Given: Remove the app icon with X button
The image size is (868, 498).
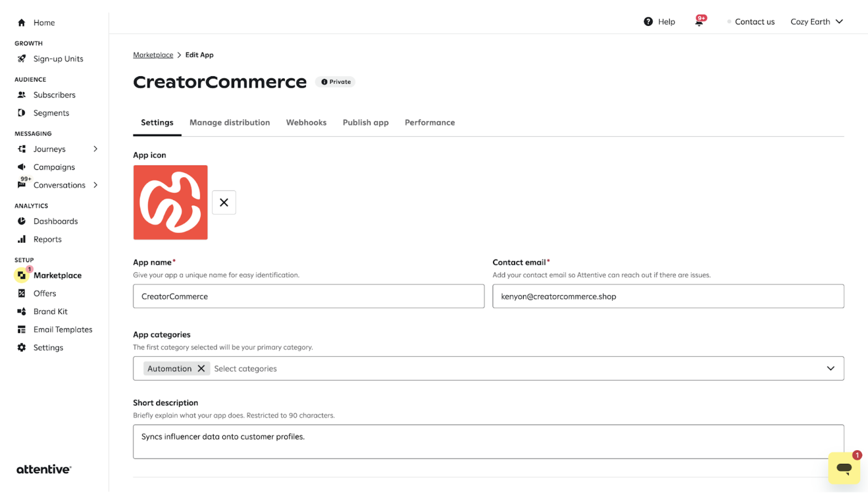Looking at the screenshot, I should pos(224,202).
